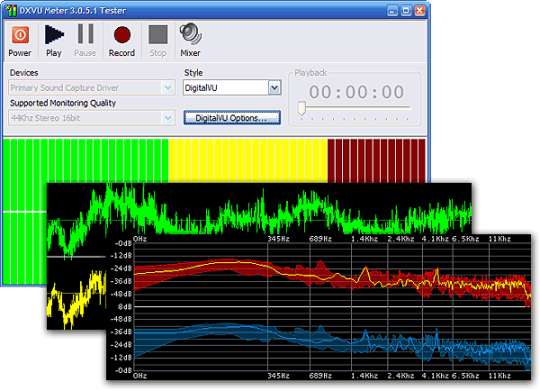Image resolution: width=540 pixels, height=391 pixels.
Task: Start playback with the Play icon
Action: (x=54, y=34)
